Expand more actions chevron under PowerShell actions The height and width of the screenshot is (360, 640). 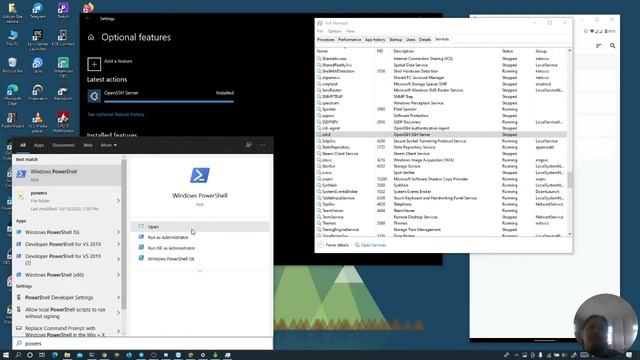(x=200, y=270)
